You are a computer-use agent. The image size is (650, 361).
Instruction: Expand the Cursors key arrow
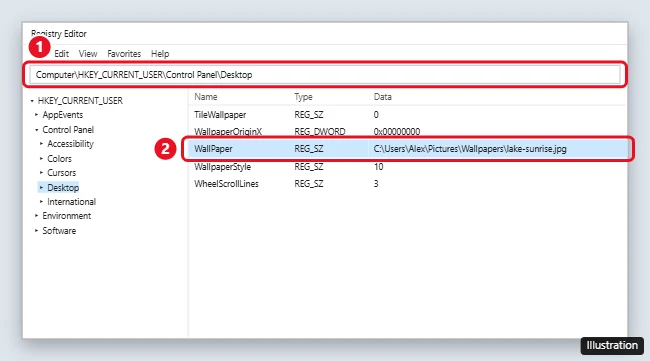coord(41,172)
